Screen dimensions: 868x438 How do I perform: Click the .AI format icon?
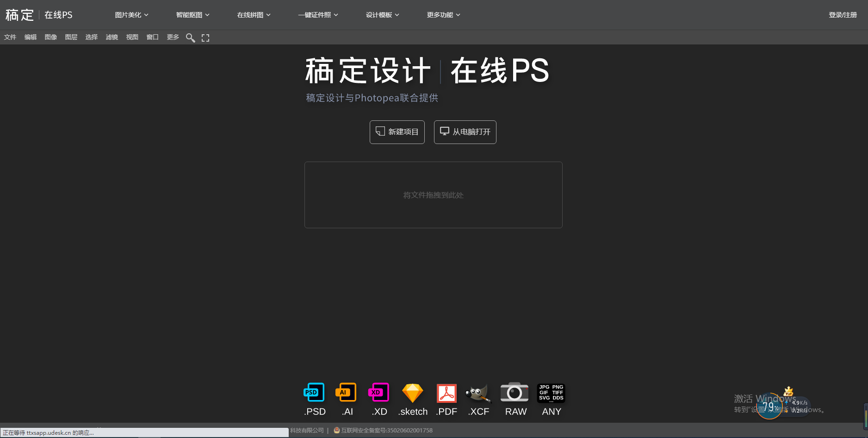[347, 393]
